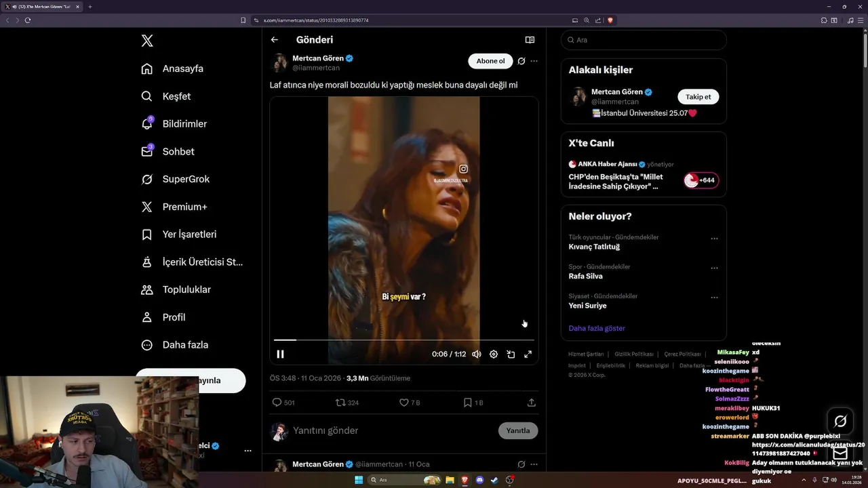
Task: Open Hizmet Şartları footer link
Action: [586, 354]
